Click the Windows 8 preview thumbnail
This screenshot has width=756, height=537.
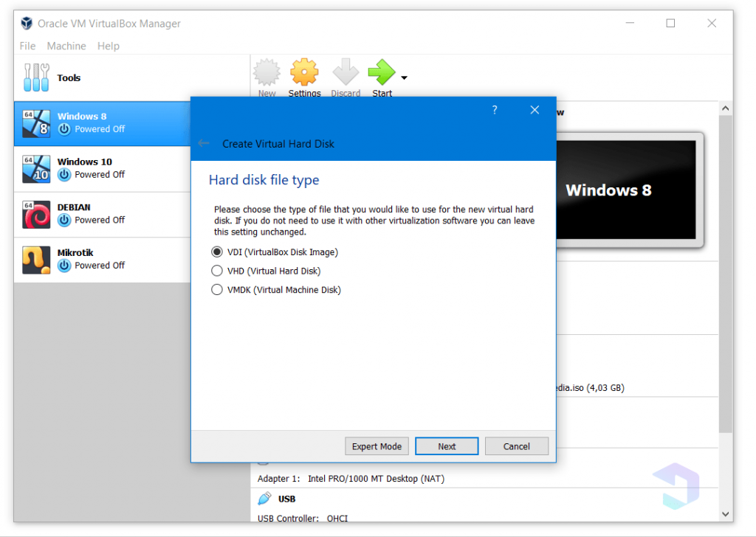(627, 190)
